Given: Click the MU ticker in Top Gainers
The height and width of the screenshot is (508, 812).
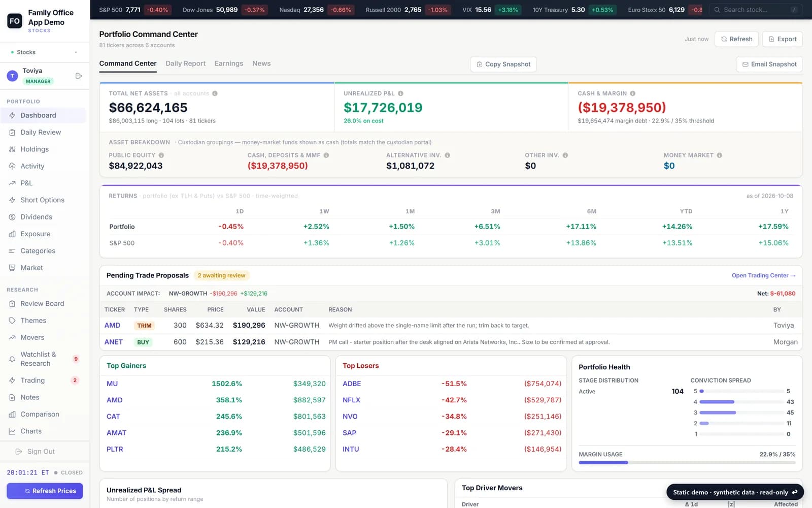Looking at the screenshot, I should point(112,384).
